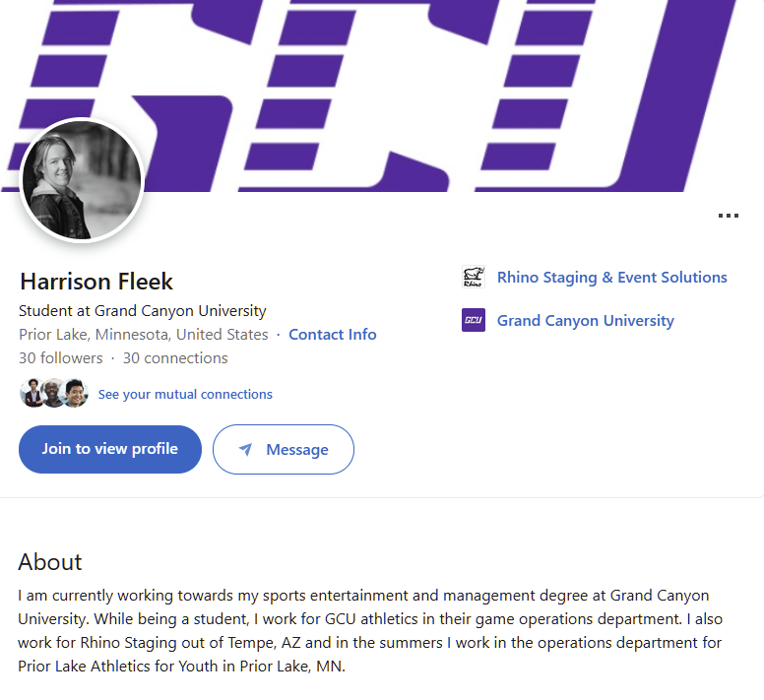764x700 pixels.
Task: Click the first mutual connection avatar
Action: [32, 394]
